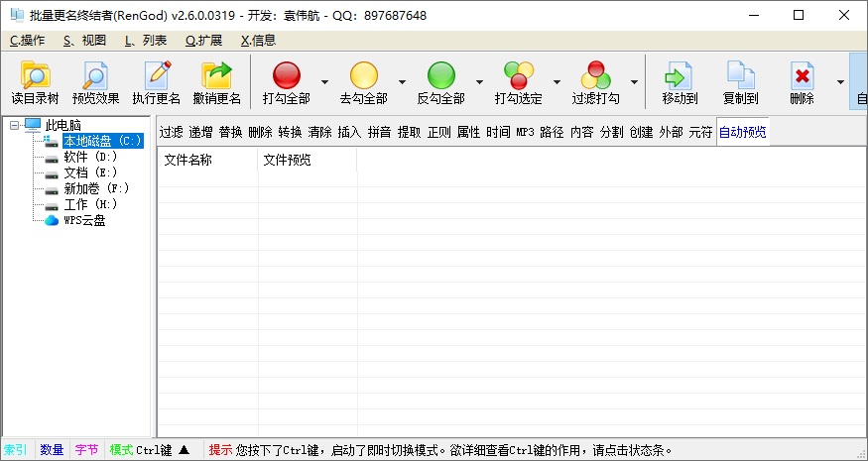The image size is (868, 461).
Task: Collapse the 此电脑 tree node
Action: click(15, 126)
